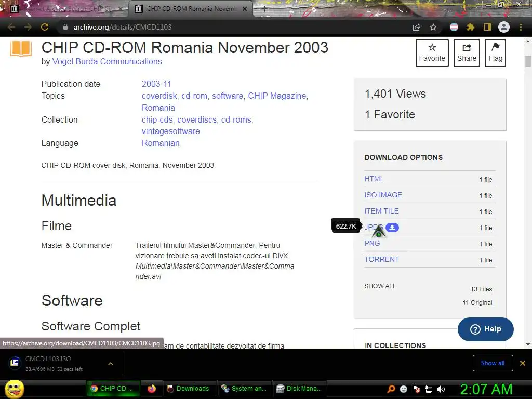Show all downloads
This screenshot has width=532, height=399.
coord(493,363)
